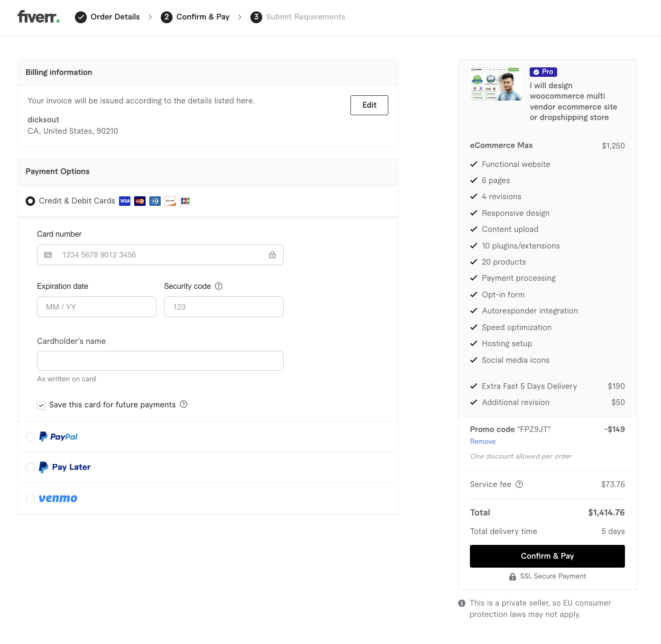Click the Pro badge on the gig
This screenshot has height=644, width=661.
pos(543,72)
